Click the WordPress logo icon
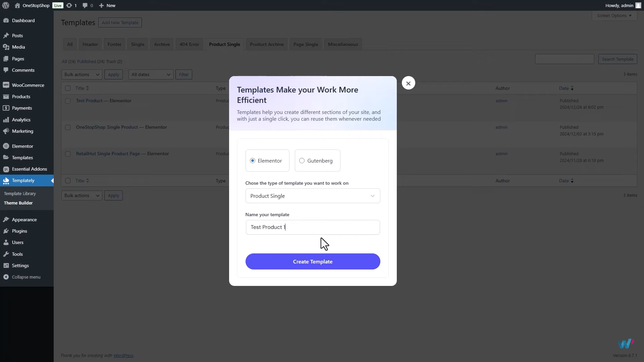The width and height of the screenshot is (644, 362). point(6,5)
